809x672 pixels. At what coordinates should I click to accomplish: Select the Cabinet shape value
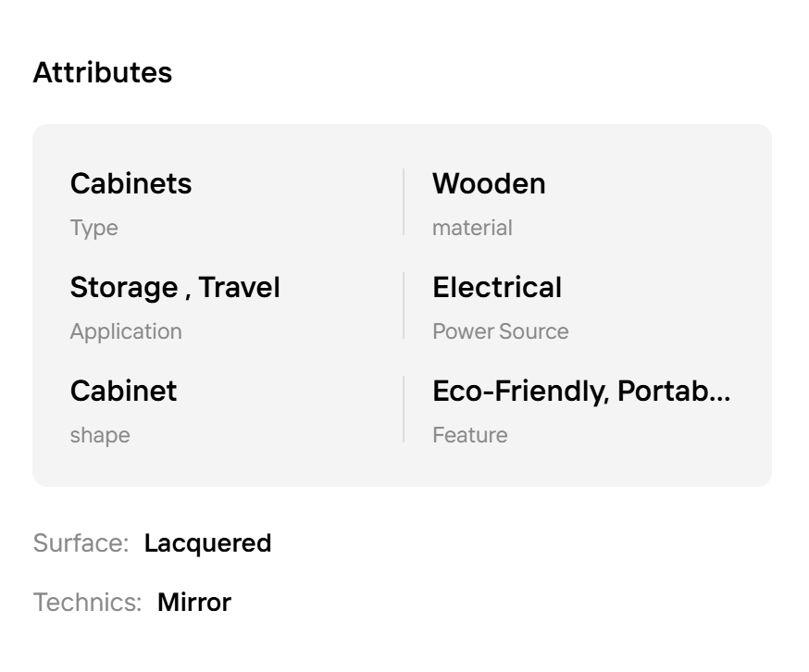coord(123,391)
